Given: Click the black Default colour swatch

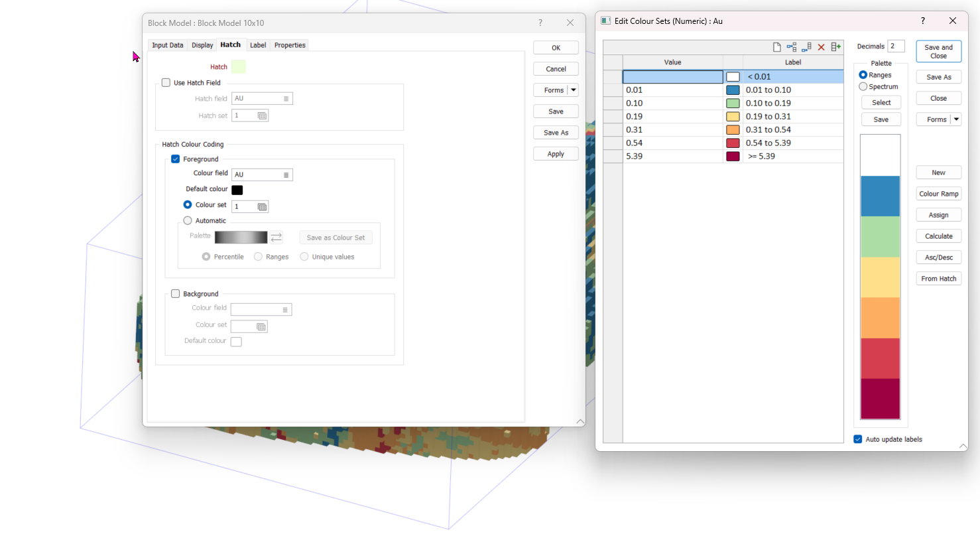Looking at the screenshot, I should pyautogui.click(x=237, y=190).
